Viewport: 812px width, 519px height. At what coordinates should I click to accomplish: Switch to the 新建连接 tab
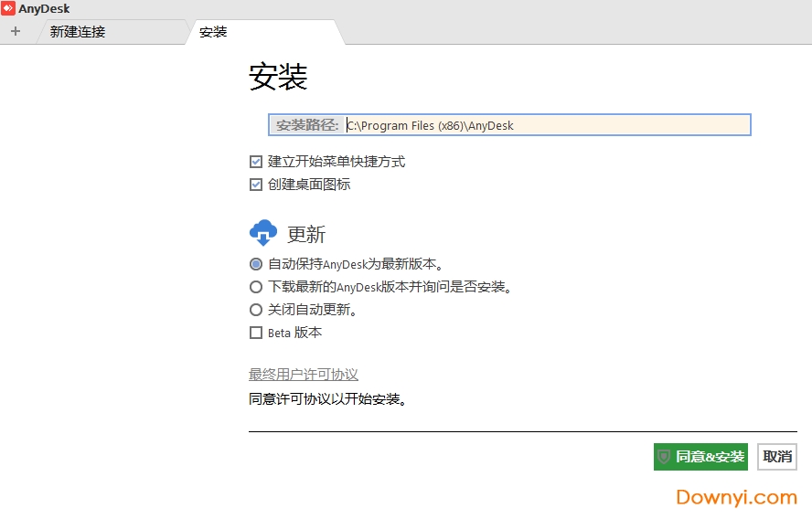78,32
